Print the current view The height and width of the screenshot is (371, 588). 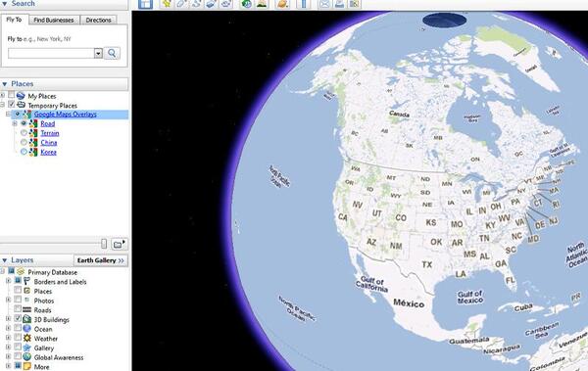coord(339,4)
